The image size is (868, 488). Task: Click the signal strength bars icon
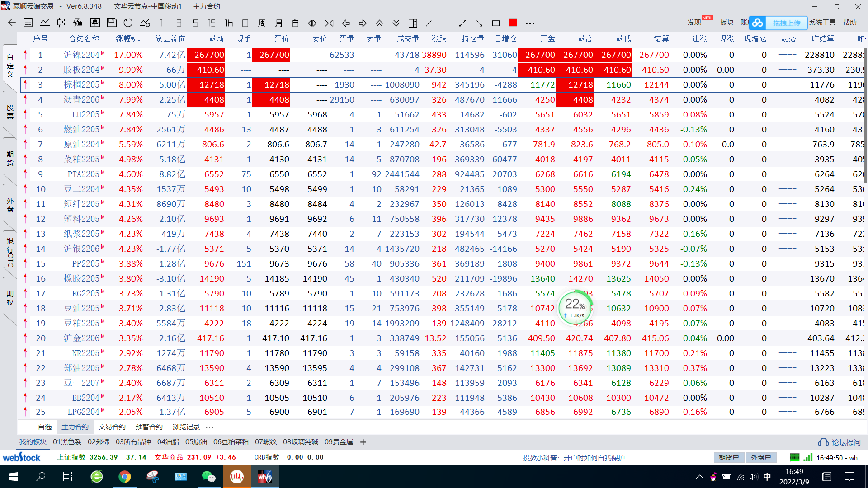tap(808, 457)
